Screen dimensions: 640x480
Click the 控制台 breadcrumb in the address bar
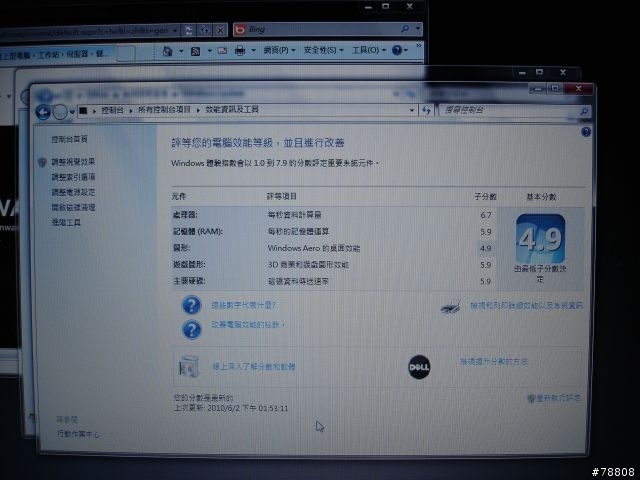click(112, 110)
